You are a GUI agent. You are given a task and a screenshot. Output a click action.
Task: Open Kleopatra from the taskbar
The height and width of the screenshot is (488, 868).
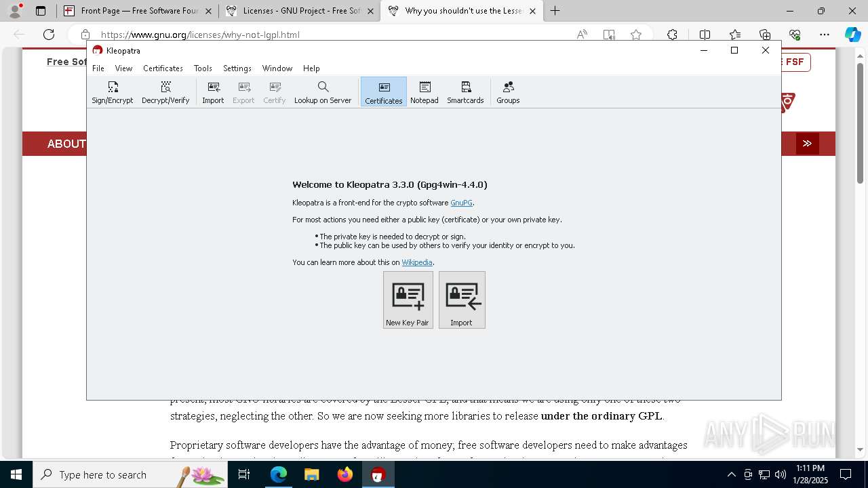click(378, 474)
